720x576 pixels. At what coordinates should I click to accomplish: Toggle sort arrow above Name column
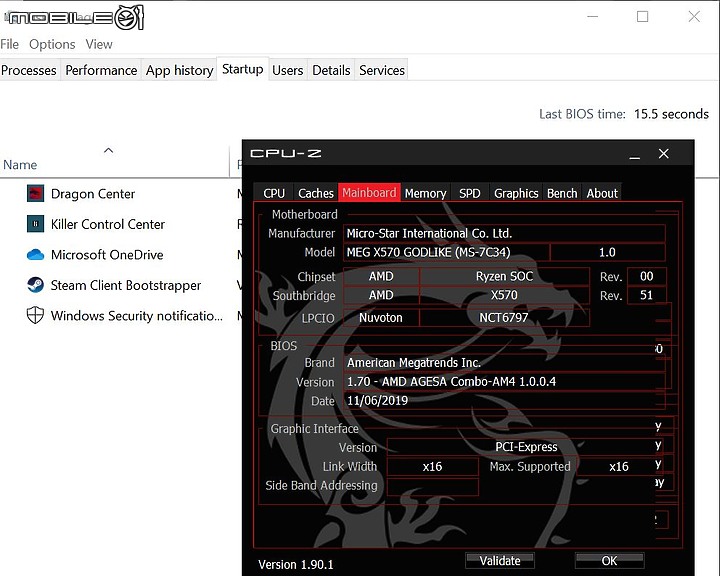pos(108,150)
